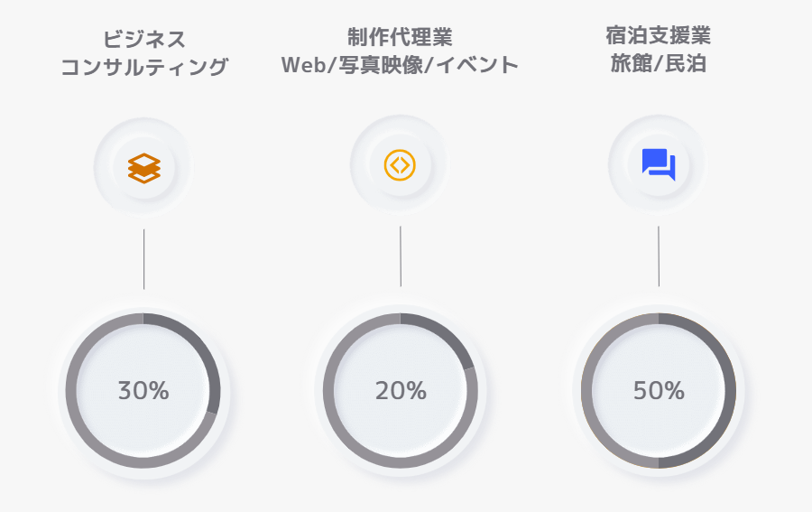Click the orange stacked layers icon
This screenshot has width=812, height=512.
143,167
